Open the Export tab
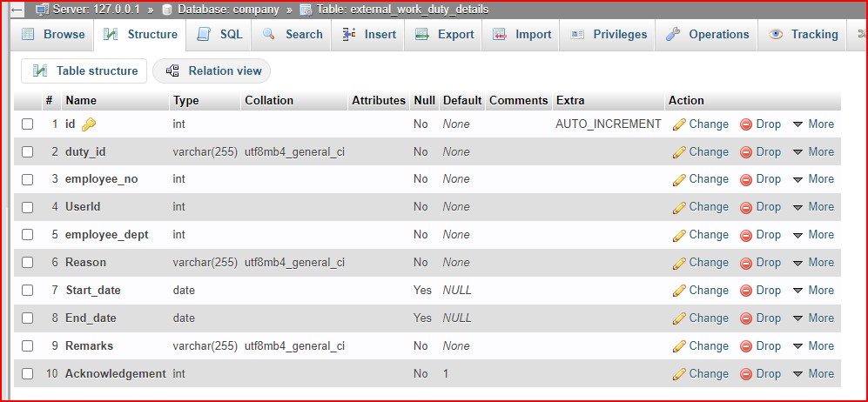 [x=445, y=34]
